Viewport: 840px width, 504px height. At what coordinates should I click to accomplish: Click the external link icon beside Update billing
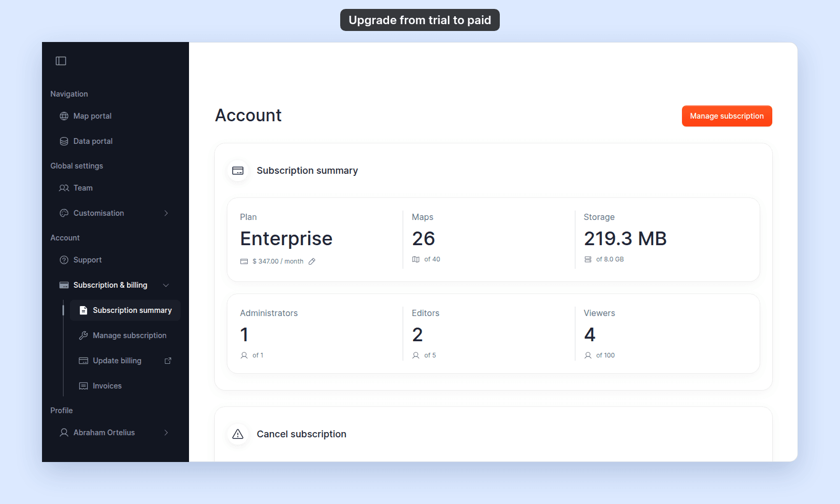click(x=168, y=361)
